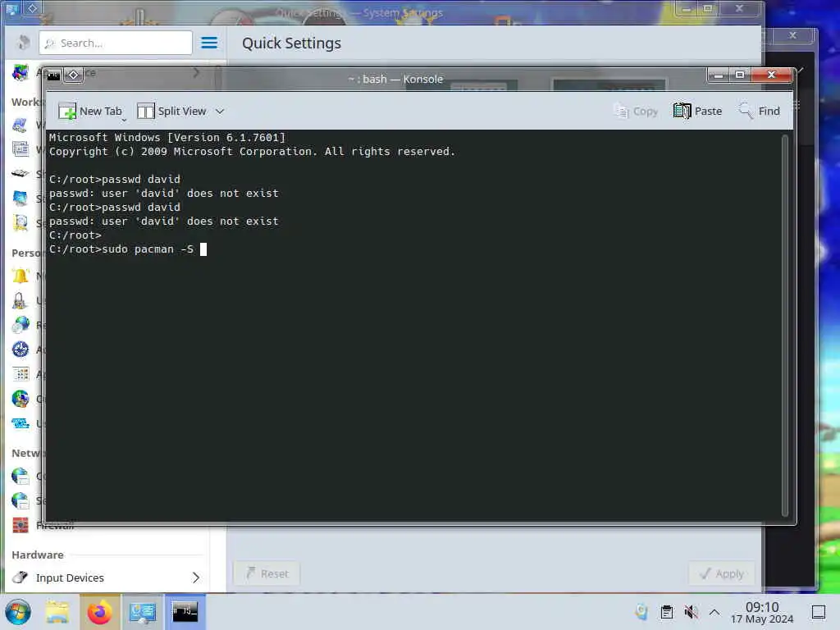Screen dimensions: 840x630
Task: Click the Hardware section header
Action: pyautogui.click(x=38, y=555)
